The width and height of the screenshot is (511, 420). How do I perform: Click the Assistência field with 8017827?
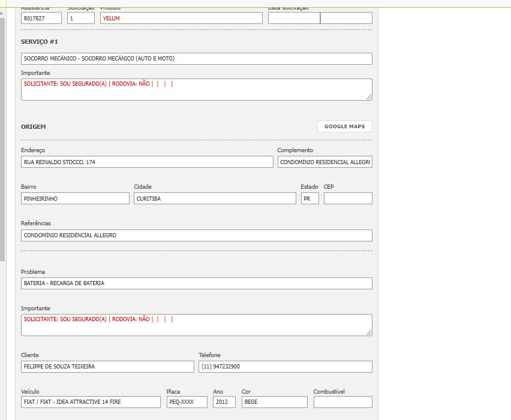click(41, 18)
